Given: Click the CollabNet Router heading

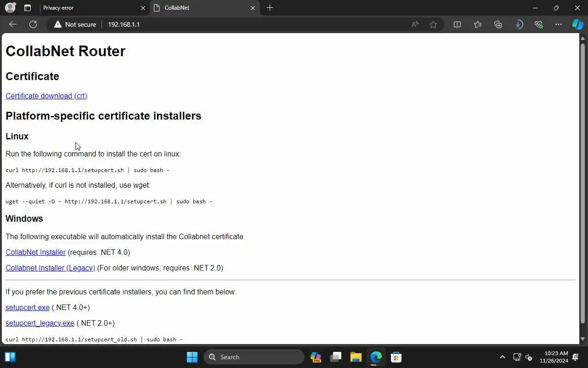Looking at the screenshot, I should click(x=65, y=51).
